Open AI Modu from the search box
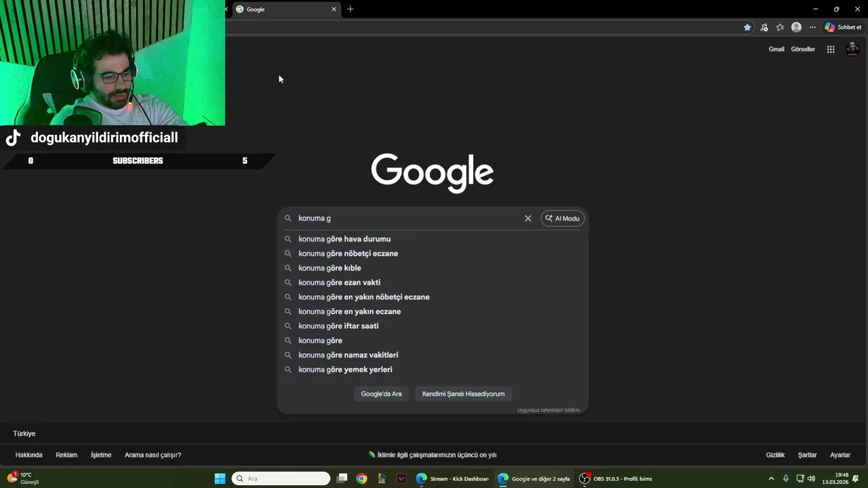Screen dimensions: 868x488 click(562, 218)
